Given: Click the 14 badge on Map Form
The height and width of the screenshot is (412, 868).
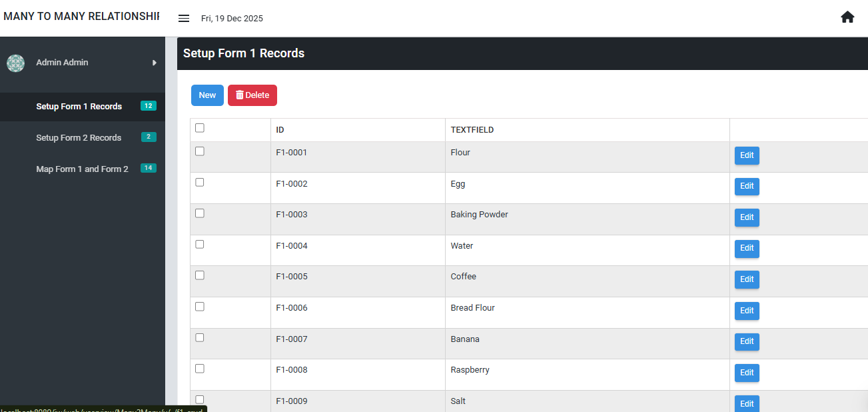Looking at the screenshot, I should [x=149, y=169].
